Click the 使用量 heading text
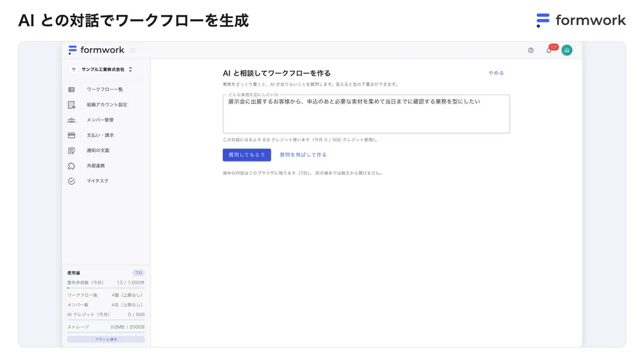The image size is (644, 363). coord(74,273)
